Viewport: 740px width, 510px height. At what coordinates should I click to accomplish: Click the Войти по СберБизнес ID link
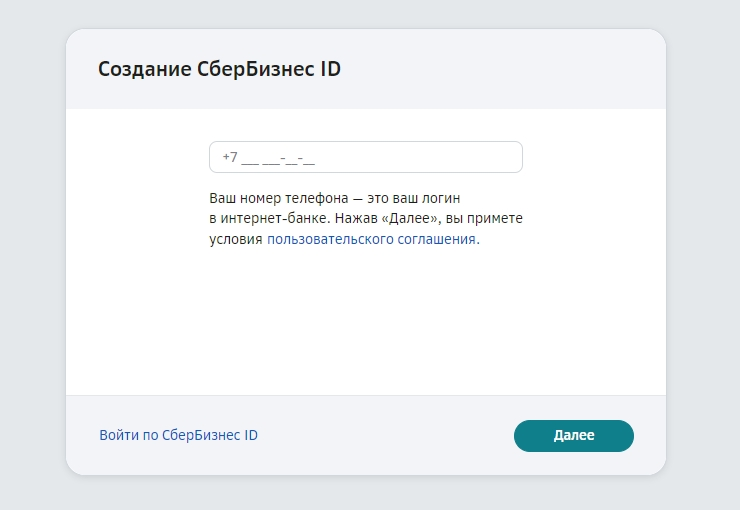click(178, 435)
